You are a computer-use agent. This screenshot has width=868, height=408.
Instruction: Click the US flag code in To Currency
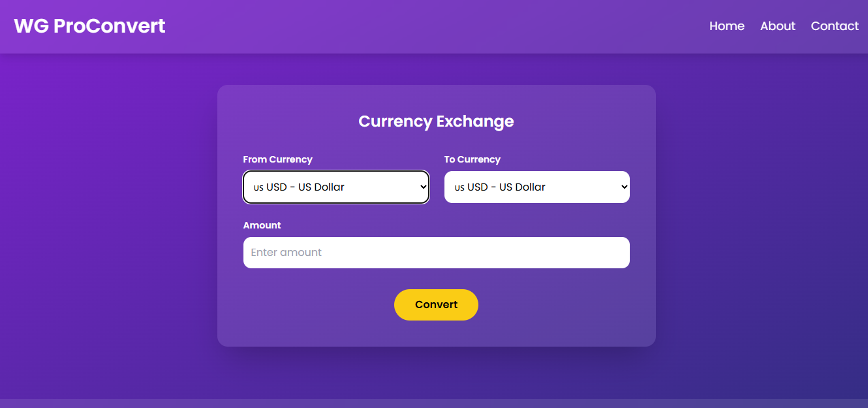[459, 188]
